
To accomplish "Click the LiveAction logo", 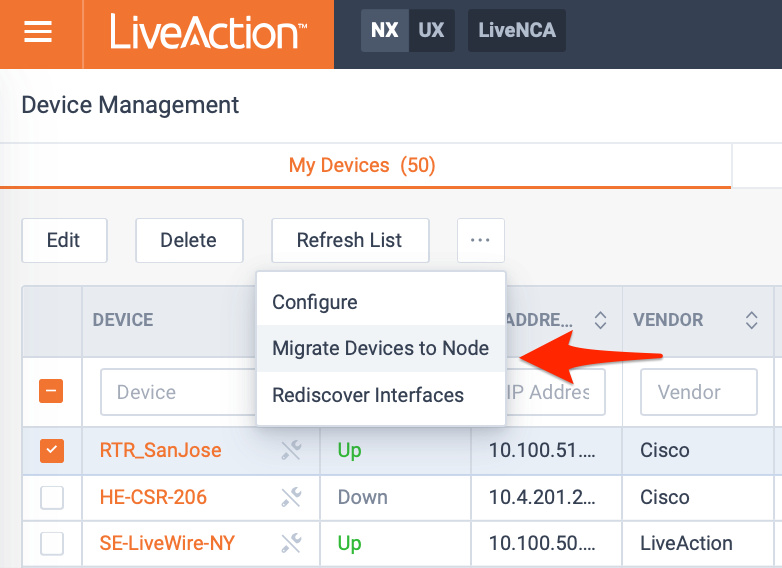I will (x=208, y=31).
